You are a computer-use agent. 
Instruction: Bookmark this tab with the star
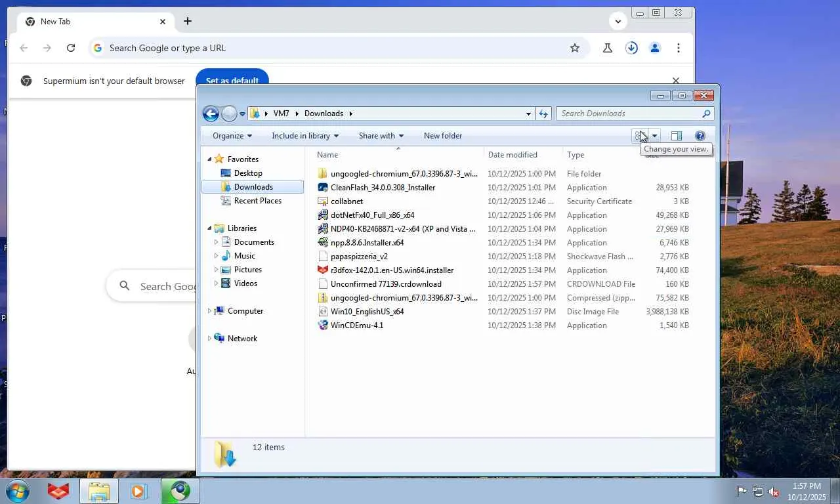575,48
